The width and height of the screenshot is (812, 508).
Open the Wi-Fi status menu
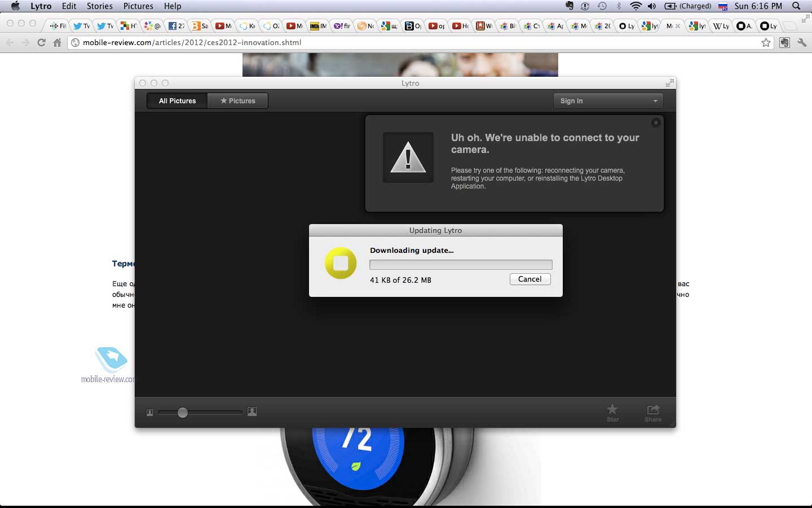[636, 6]
